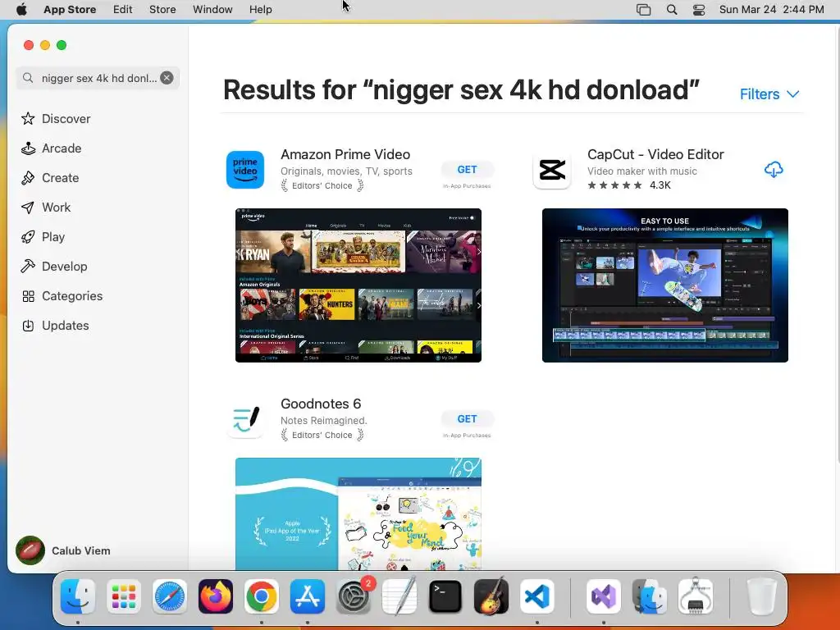View the Amazon Prime Video screenshot preview
This screenshot has height=630, width=840.
(x=358, y=285)
